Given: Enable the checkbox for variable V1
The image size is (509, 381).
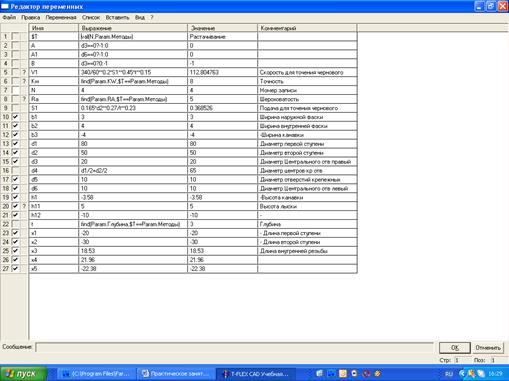Looking at the screenshot, I should tap(15, 72).
